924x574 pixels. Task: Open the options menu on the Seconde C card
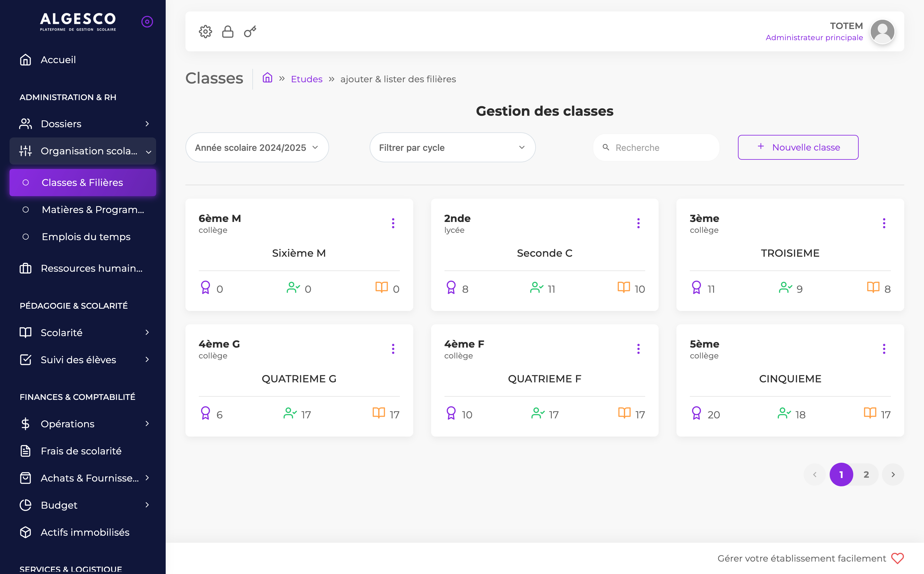click(x=639, y=223)
